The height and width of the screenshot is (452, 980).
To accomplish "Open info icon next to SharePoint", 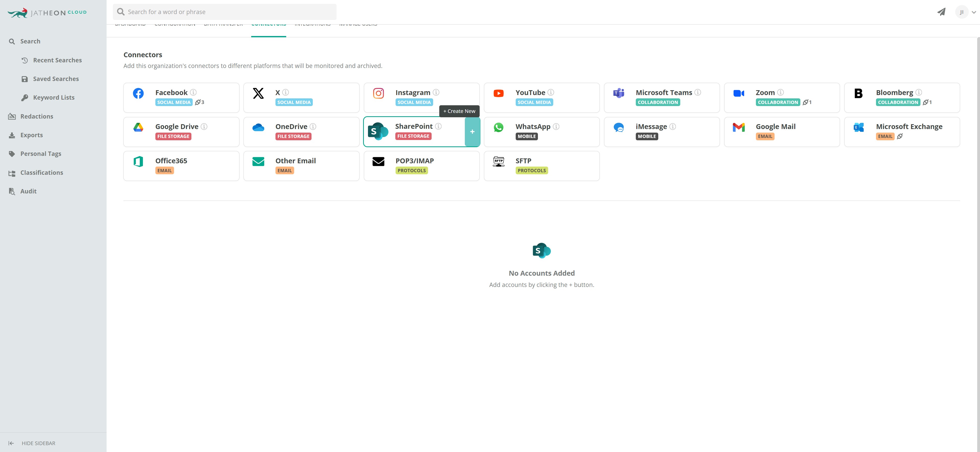I will pos(438,126).
